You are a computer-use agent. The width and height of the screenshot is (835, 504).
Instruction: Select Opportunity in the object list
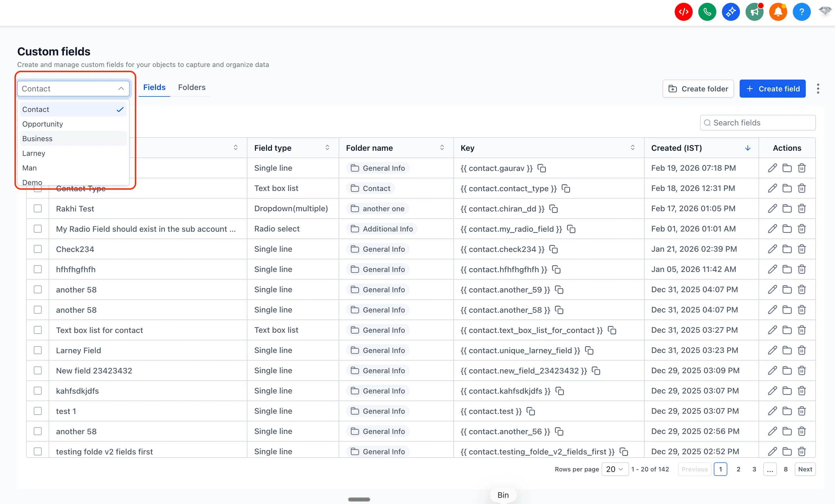point(42,124)
